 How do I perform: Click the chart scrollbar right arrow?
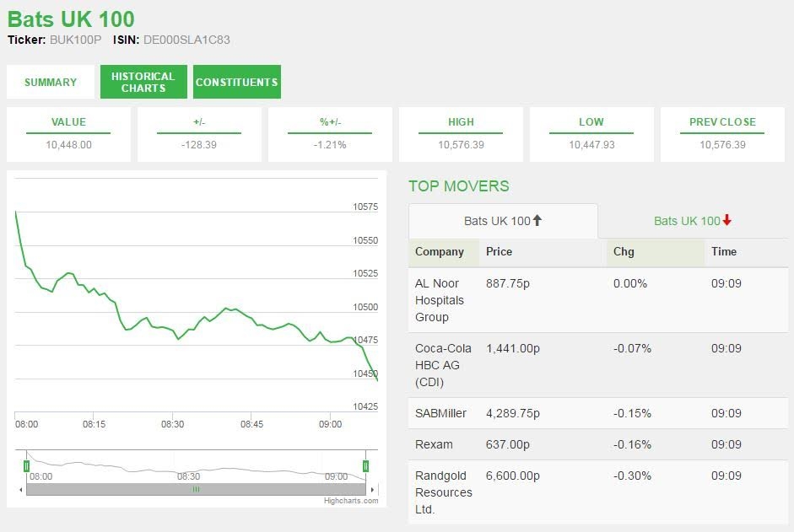(374, 489)
